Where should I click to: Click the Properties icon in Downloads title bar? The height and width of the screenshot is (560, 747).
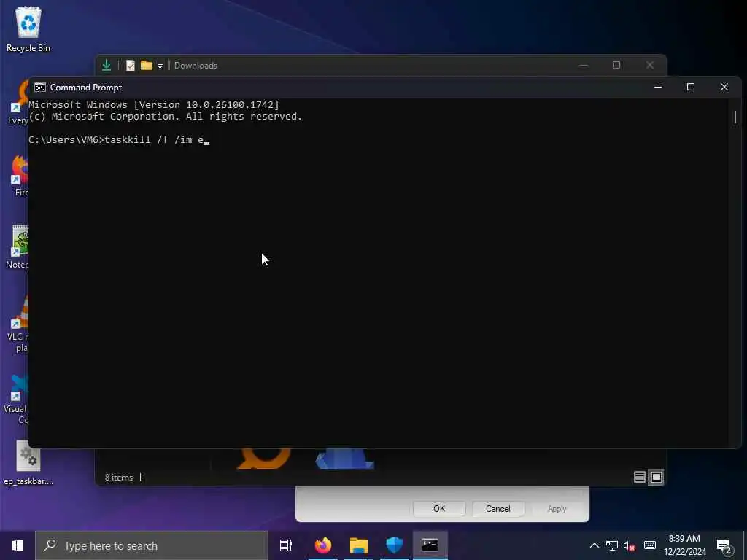(x=130, y=65)
